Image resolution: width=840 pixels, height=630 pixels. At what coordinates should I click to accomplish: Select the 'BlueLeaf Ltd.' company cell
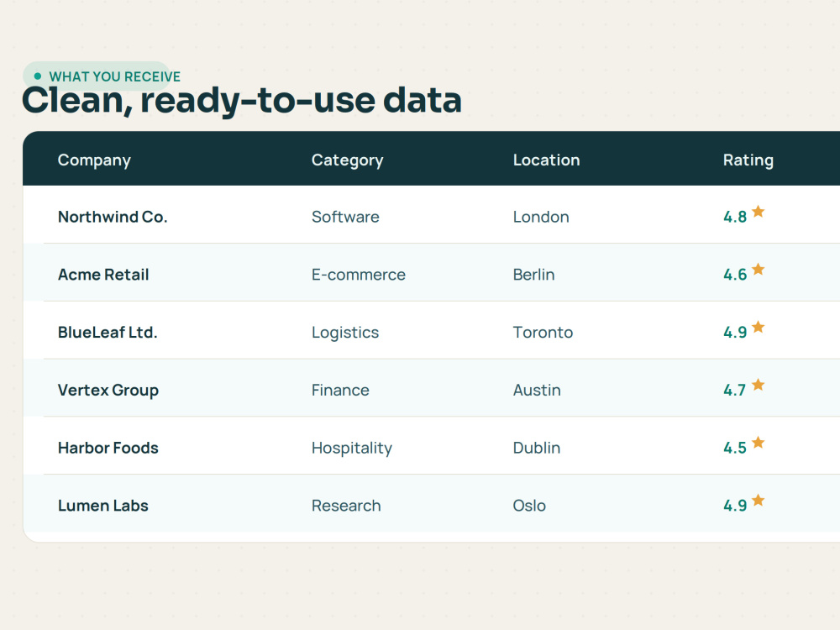click(108, 333)
